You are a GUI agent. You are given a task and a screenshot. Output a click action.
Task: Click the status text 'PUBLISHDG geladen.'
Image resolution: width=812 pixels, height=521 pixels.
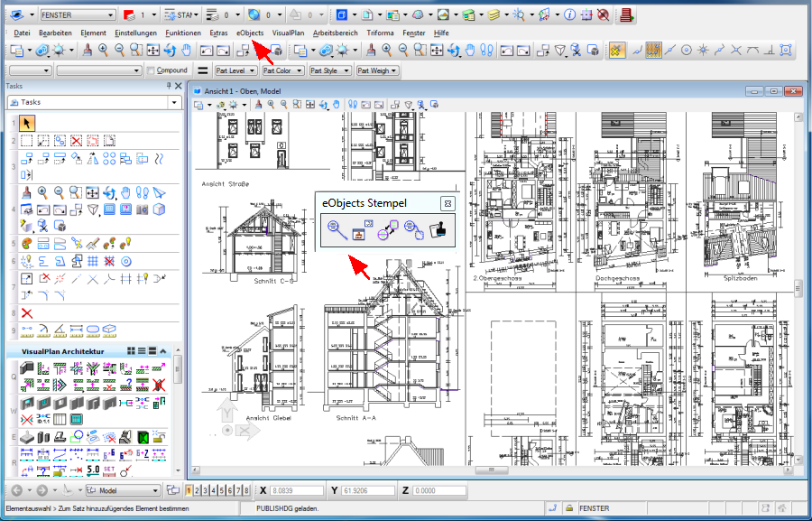(288, 508)
